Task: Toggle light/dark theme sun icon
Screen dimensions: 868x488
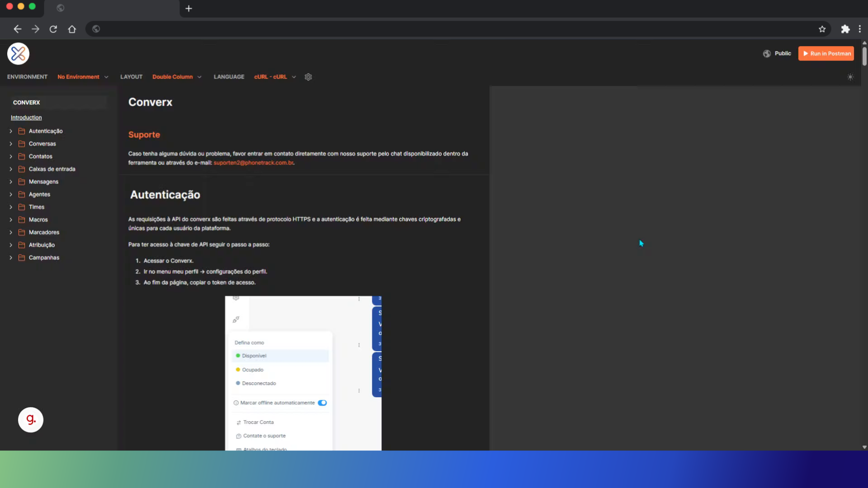Action: coord(850,77)
